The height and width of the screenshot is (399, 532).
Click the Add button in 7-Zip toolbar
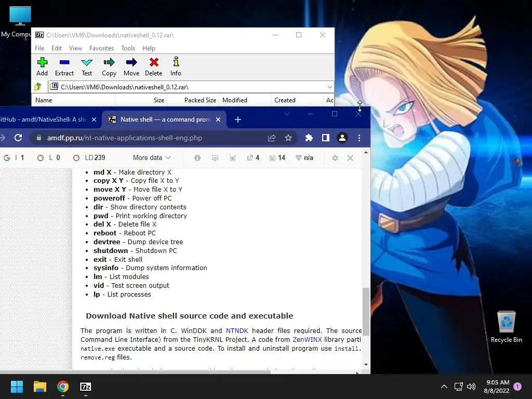click(x=42, y=66)
